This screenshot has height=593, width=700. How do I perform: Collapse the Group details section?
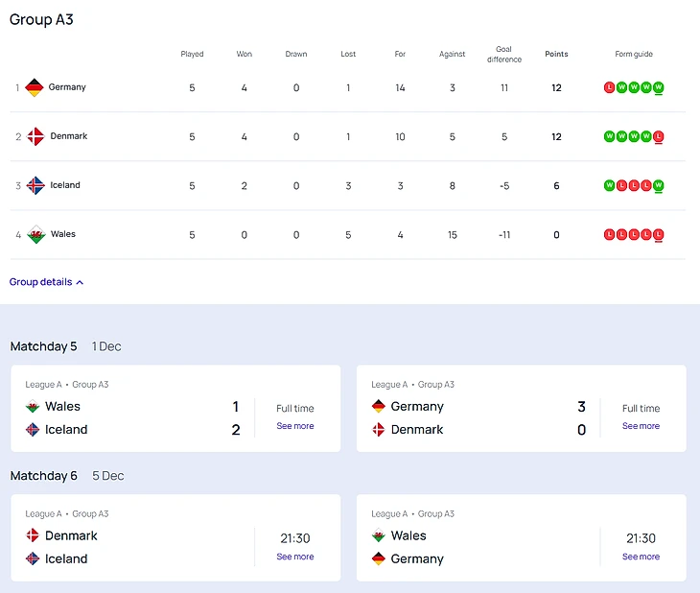point(46,282)
